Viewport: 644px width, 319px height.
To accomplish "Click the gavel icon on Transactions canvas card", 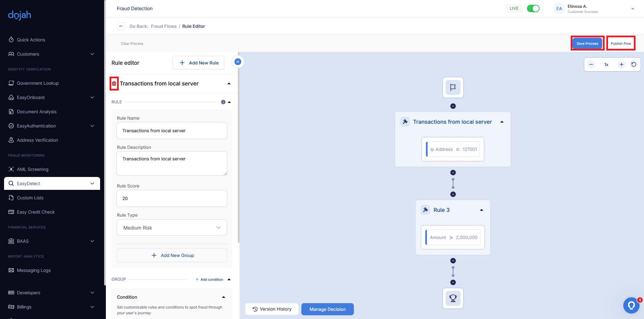I will pos(405,122).
